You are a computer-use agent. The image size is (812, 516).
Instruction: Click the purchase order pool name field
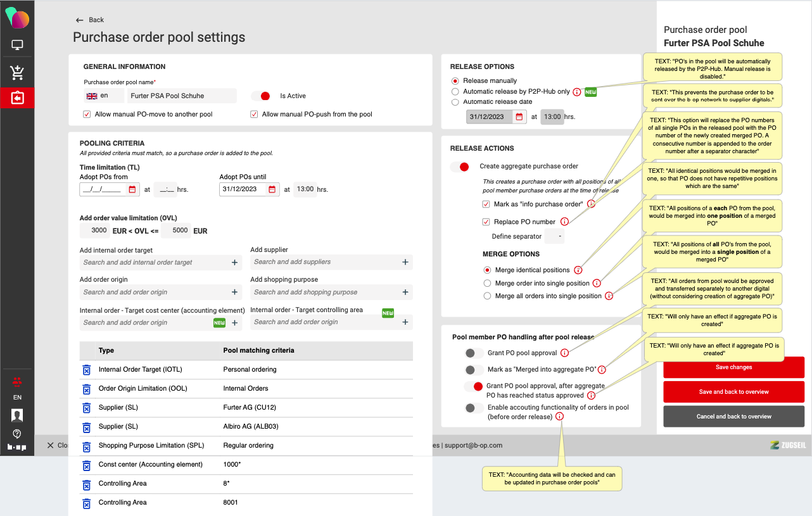pos(181,96)
